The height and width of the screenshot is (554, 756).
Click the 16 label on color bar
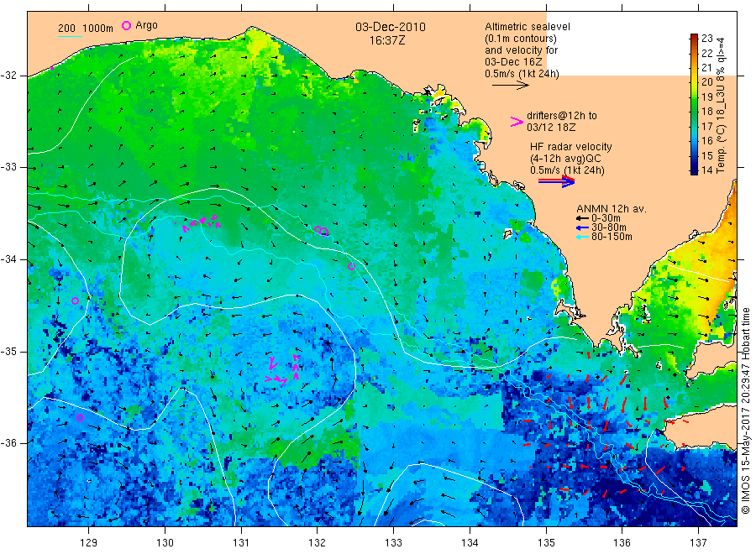pyautogui.click(x=706, y=141)
